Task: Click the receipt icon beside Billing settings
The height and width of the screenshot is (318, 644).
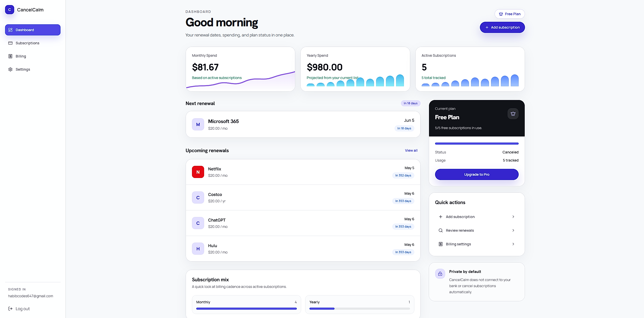Action: pyautogui.click(x=441, y=244)
